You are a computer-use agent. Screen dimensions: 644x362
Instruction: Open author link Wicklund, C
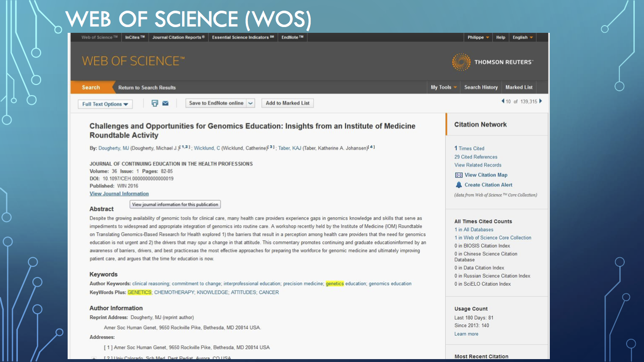point(207,148)
